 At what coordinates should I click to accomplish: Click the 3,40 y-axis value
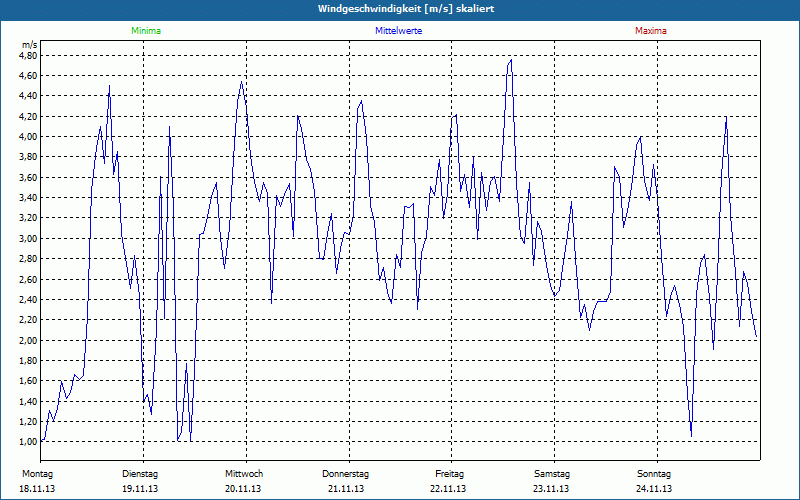[x=28, y=197]
